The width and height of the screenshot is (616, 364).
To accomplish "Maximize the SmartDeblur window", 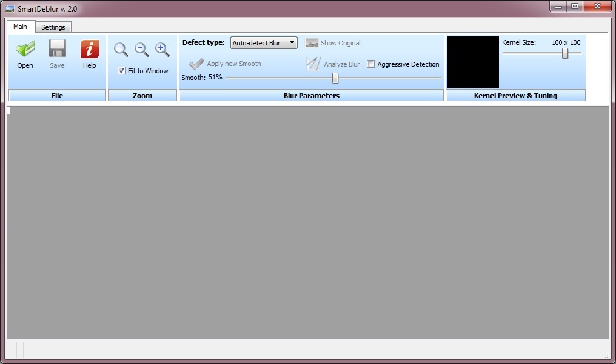I will pyautogui.click(x=575, y=6).
